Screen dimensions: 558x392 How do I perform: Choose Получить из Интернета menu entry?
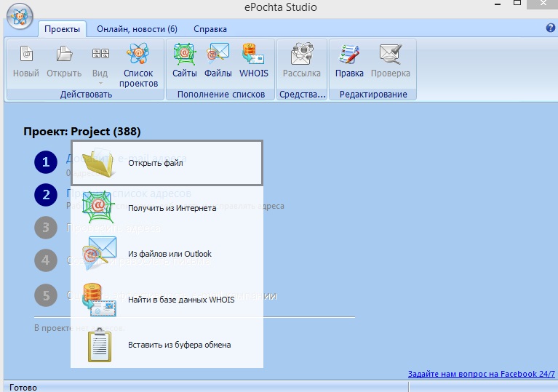pos(167,208)
